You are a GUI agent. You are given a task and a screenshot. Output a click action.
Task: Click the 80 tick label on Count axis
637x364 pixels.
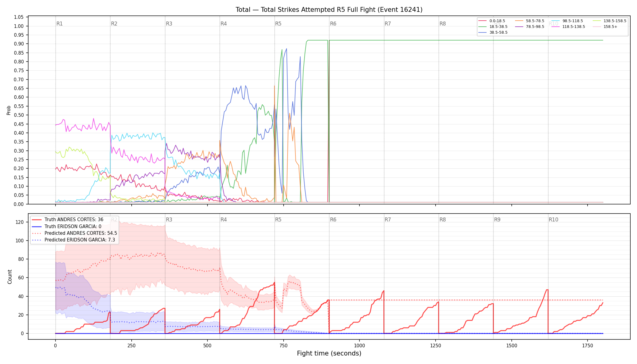tap(21, 259)
